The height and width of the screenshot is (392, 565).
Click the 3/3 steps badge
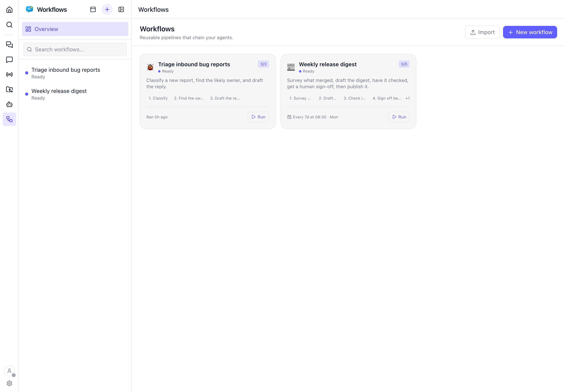[x=263, y=64]
